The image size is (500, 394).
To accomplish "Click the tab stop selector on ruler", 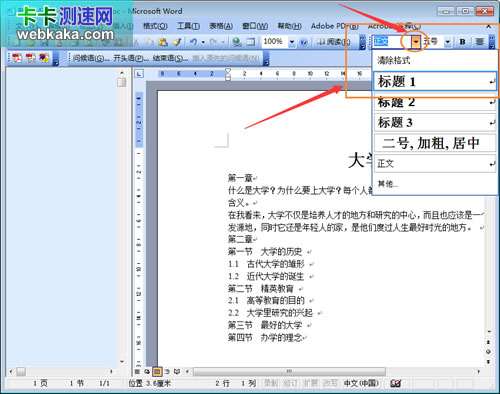I will 139,74.
